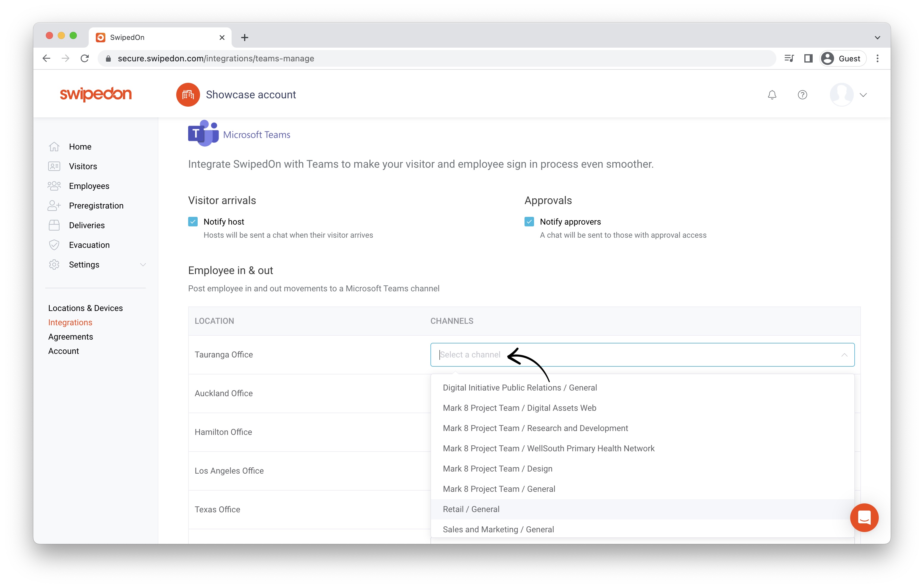924x588 pixels.
Task: Open Account settings link
Action: (64, 351)
